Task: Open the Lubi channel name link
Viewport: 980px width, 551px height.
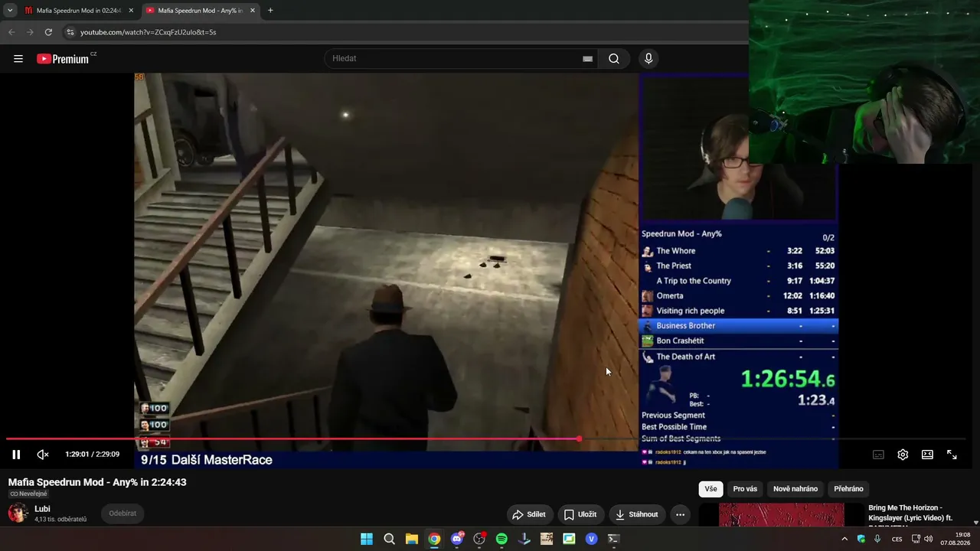Action: point(42,509)
